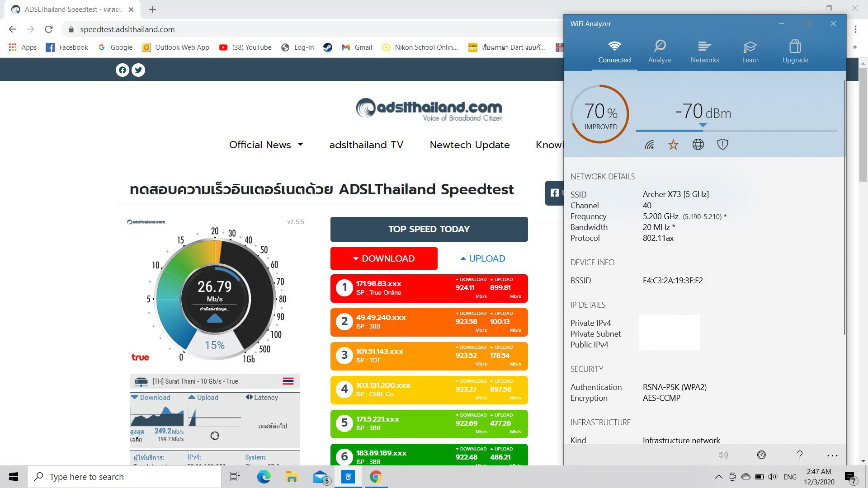
Task: Click the shield security icon in WiFi Analyzer
Action: click(x=722, y=145)
